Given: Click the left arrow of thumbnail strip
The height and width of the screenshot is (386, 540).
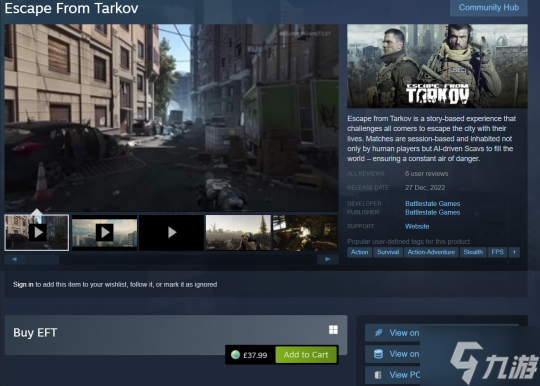Looking at the screenshot, I should 14,259.
